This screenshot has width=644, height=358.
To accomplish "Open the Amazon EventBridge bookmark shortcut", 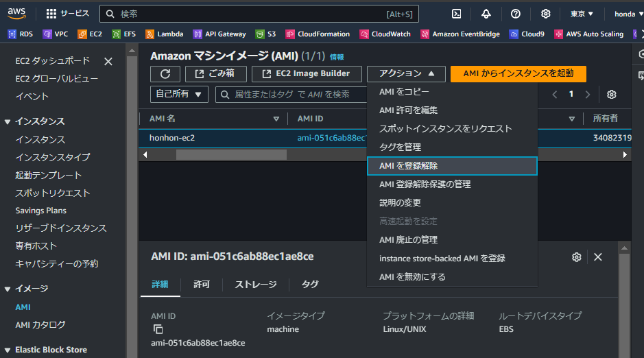I will [460, 34].
